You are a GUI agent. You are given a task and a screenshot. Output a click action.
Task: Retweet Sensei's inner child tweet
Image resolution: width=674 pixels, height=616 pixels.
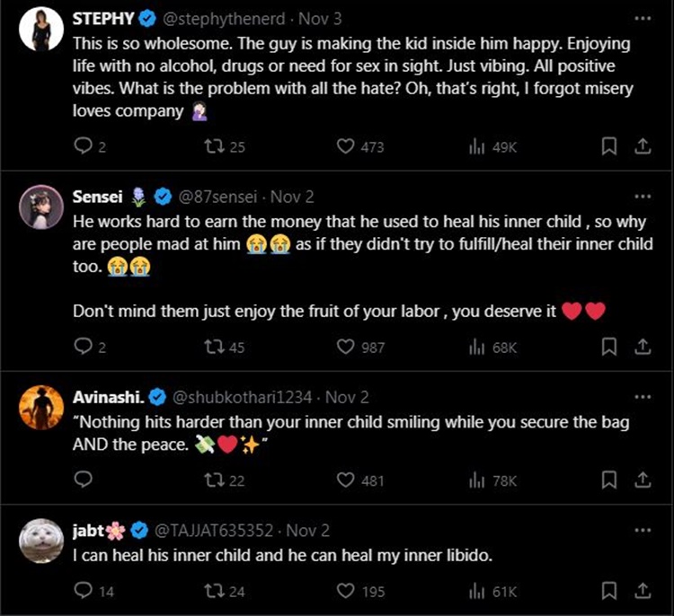[213, 347]
